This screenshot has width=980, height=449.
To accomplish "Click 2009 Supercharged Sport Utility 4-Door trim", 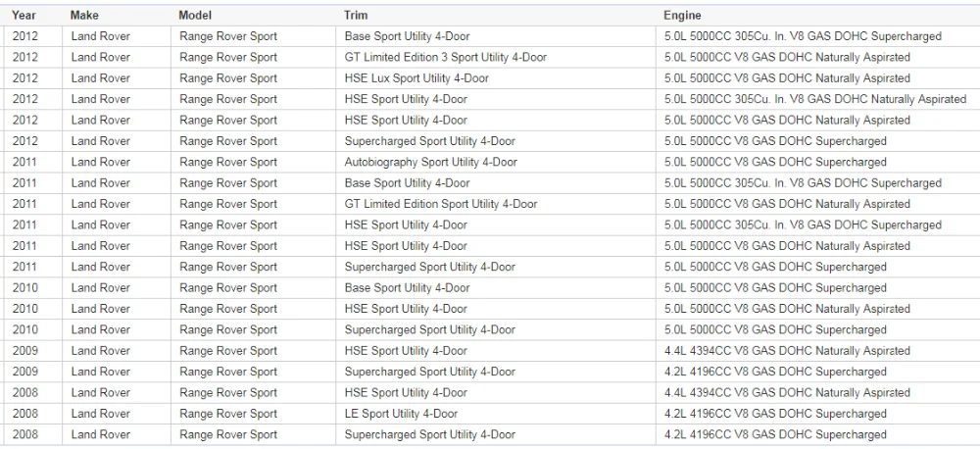I will pos(430,372).
